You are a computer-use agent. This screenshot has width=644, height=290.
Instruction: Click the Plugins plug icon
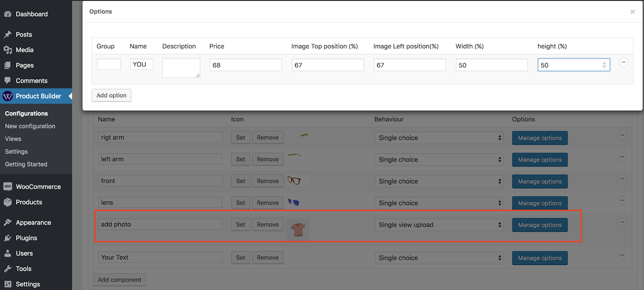coord(8,238)
